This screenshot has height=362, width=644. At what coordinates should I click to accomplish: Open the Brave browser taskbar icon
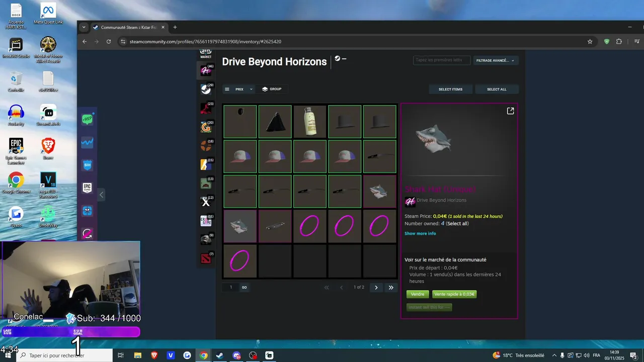coord(154,355)
